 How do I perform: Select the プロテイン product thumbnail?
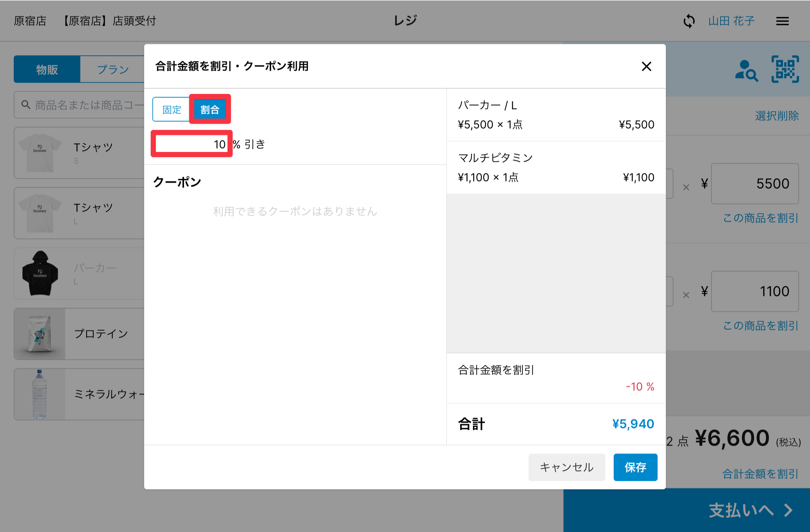point(40,334)
